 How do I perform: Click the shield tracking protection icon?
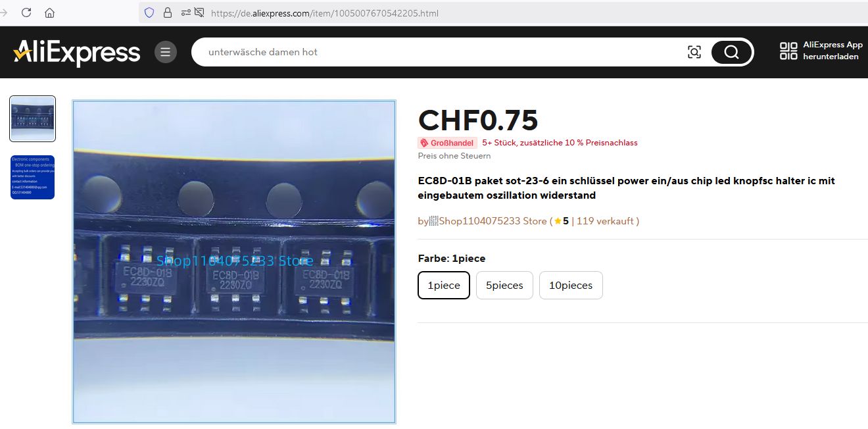149,13
